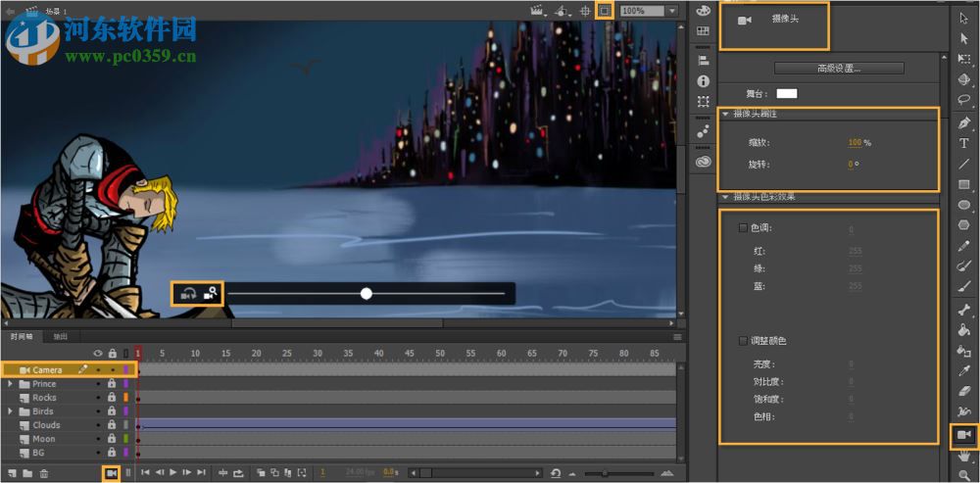Toggle lock on all layers header
The height and width of the screenshot is (483, 980).
click(x=113, y=353)
